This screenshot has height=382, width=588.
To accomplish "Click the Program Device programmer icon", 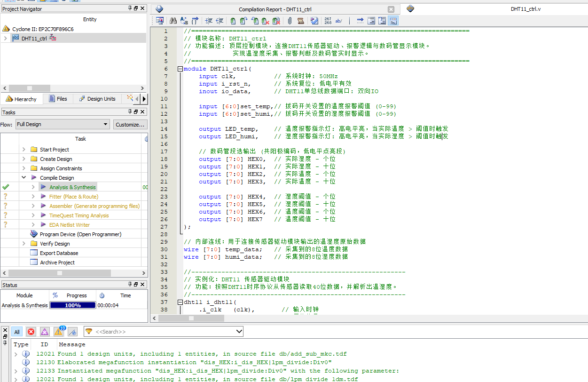I will pyautogui.click(x=34, y=234).
